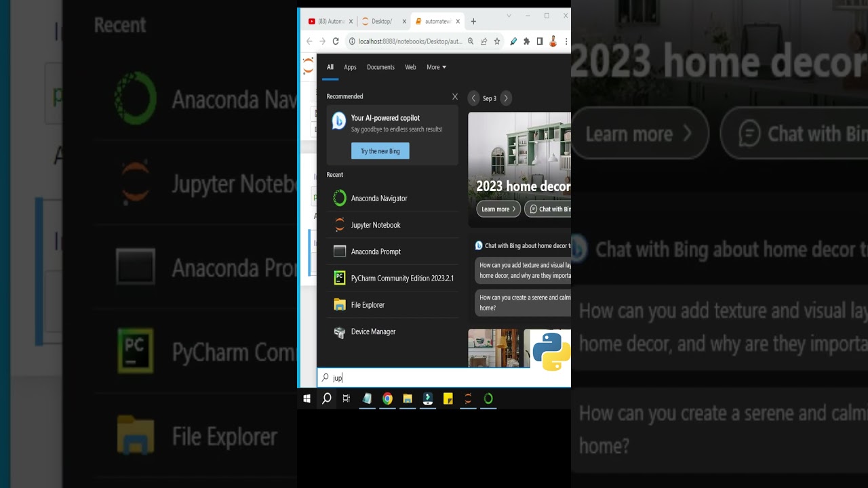Screen dimensions: 868x488
Task: Expand the More search filter dropdown
Action: (436, 67)
